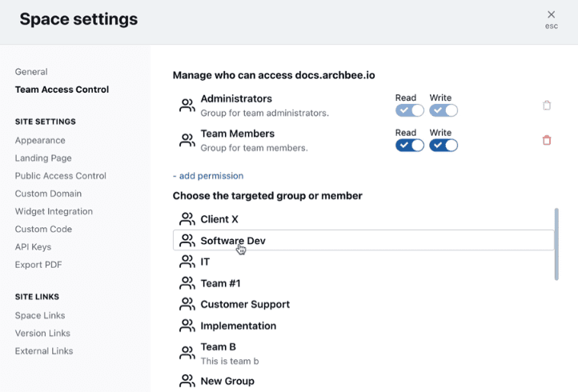This screenshot has height=392, width=578.
Task: Click the group icon beside New Group
Action: pos(187,381)
